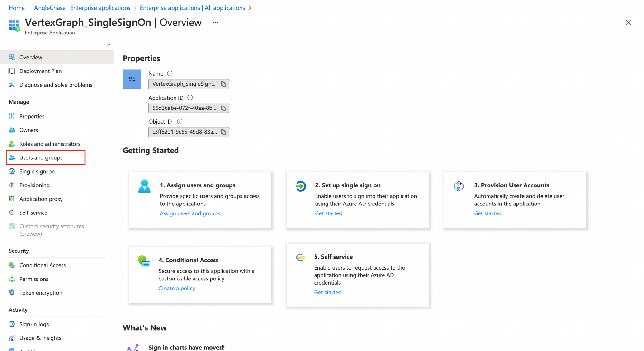Click the Overview grid icon in sidebar
Image resolution: width=644 pixels, height=351 pixels.
(12, 57)
